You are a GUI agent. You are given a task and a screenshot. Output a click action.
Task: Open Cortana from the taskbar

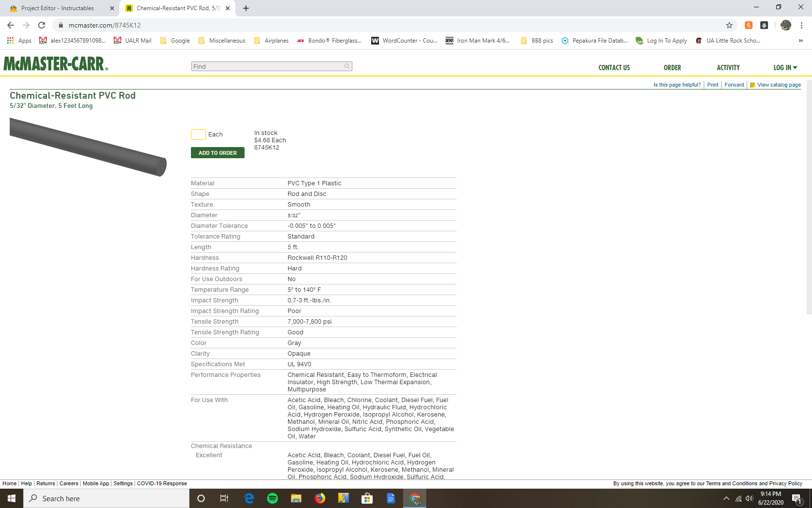point(201,498)
